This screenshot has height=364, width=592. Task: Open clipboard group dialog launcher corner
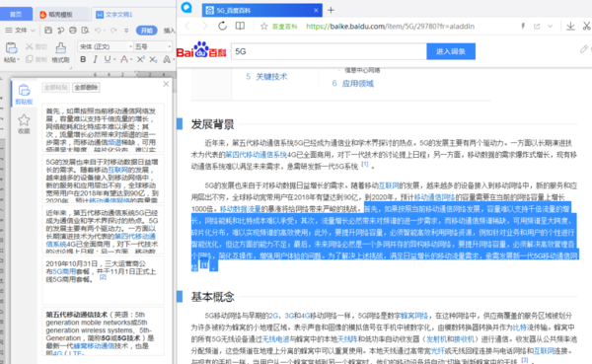pos(71,68)
